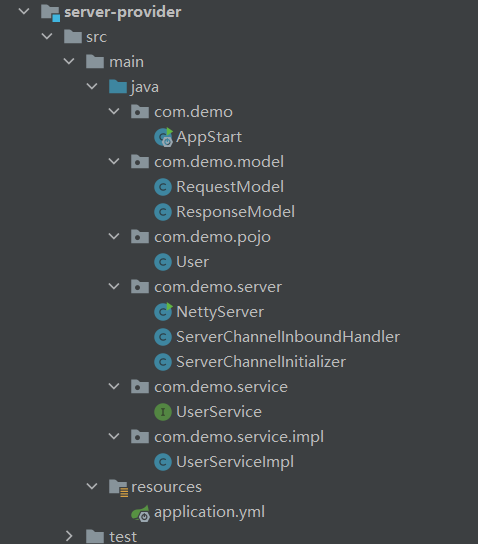Click the blue java source root icon
Viewport: 478px width, 544px height.
[118, 87]
